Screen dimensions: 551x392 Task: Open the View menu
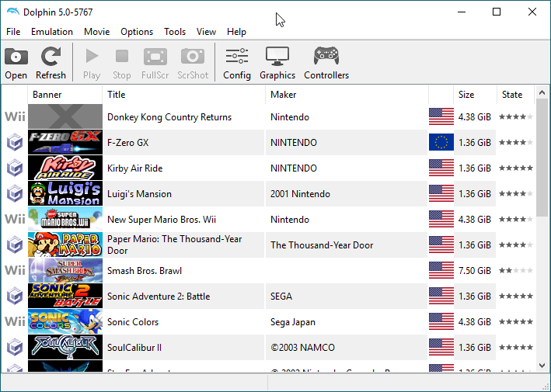206,32
